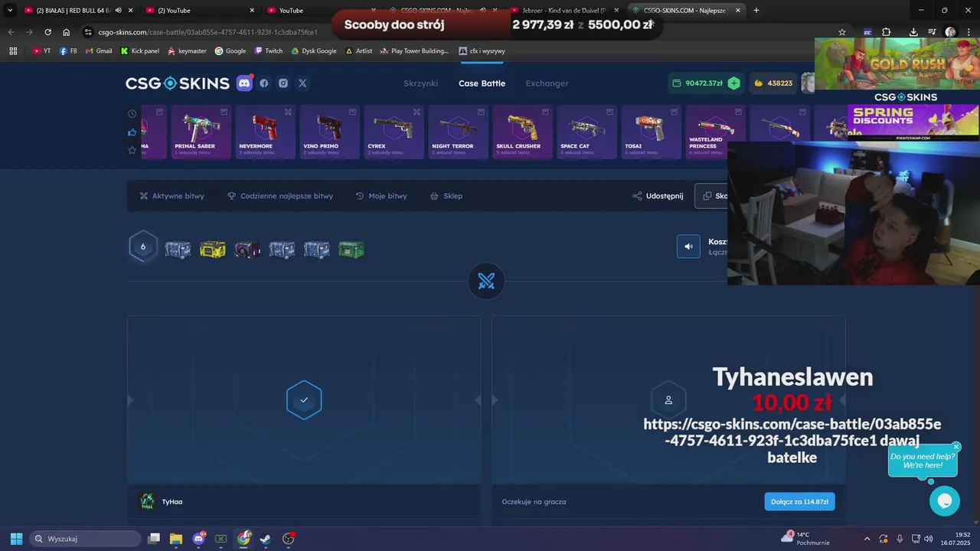Click the dark purple case thumbnail
Viewport: 980px width, 551px height.
[x=247, y=249]
